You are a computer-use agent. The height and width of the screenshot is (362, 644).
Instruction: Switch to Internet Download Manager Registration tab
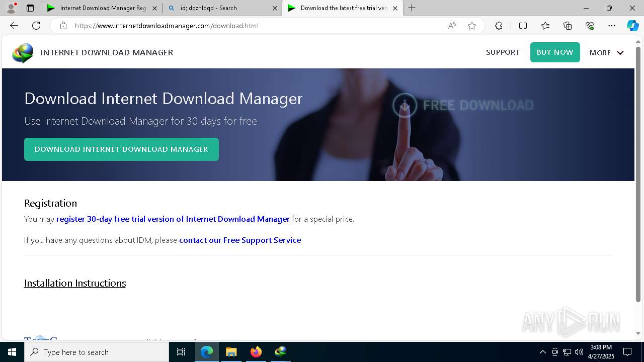(x=102, y=8)
